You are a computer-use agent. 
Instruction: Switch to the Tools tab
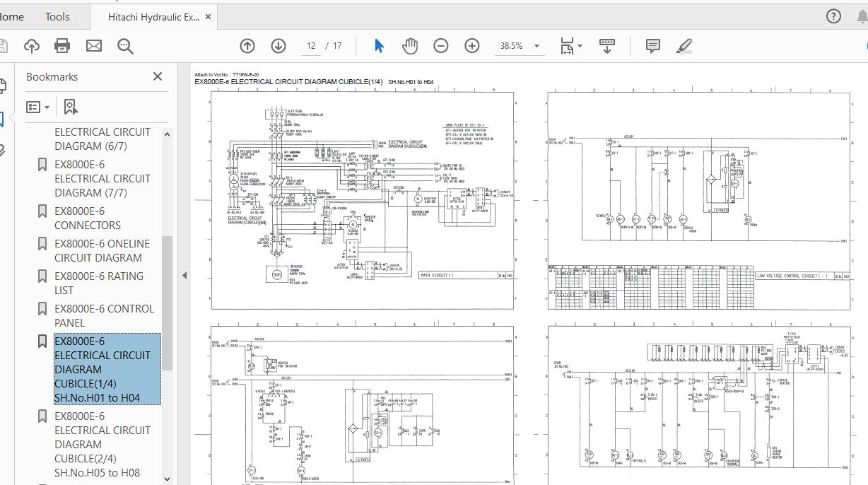pos(57,16)
